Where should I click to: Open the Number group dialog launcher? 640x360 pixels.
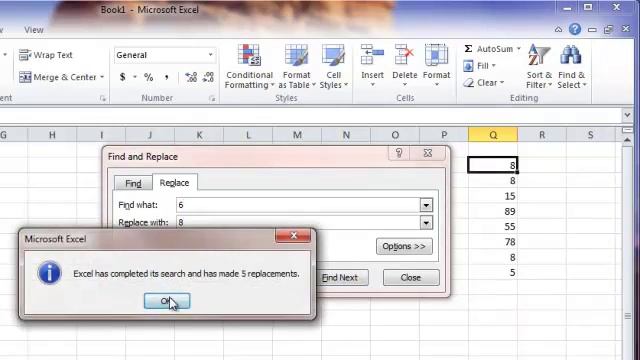coord(212,98)
